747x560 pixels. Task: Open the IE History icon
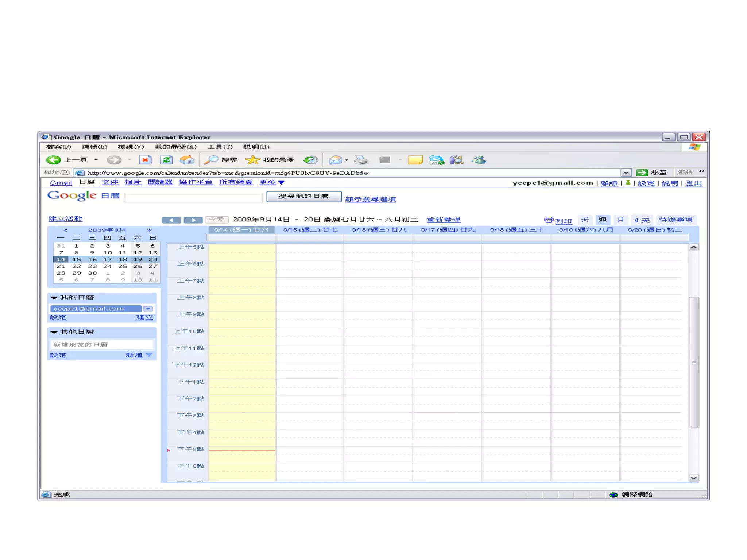[311, 160]
